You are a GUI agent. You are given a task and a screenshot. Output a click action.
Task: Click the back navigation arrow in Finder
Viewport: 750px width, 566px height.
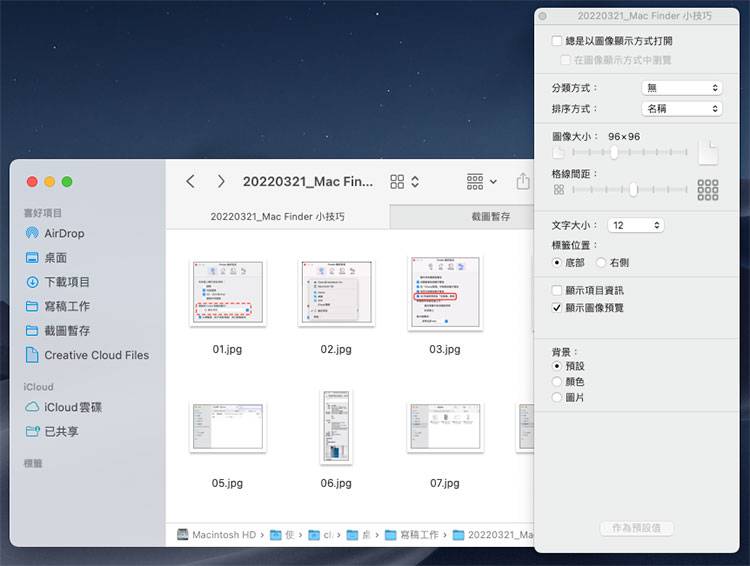[x=190, y=182]
